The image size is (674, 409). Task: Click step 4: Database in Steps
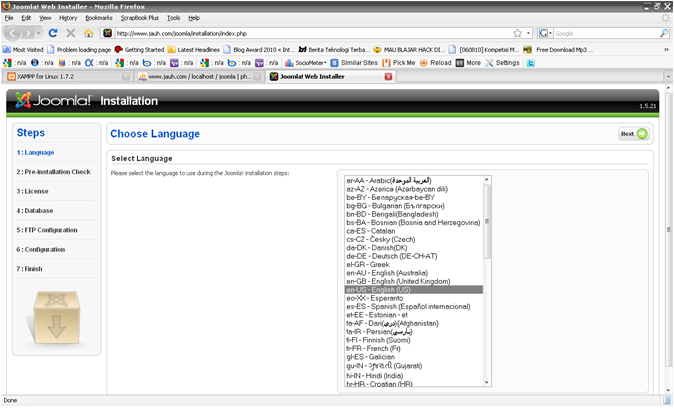[x=35, y=211]
